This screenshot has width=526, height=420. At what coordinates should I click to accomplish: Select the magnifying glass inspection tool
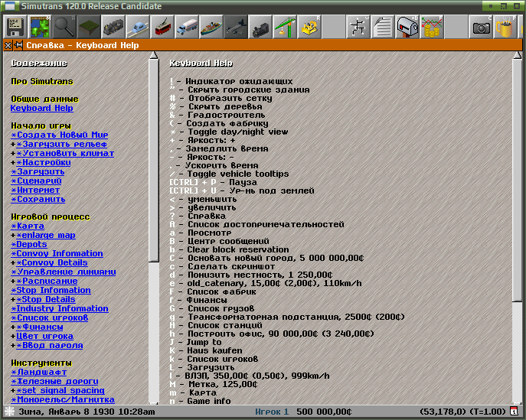[x=64, y=27]
